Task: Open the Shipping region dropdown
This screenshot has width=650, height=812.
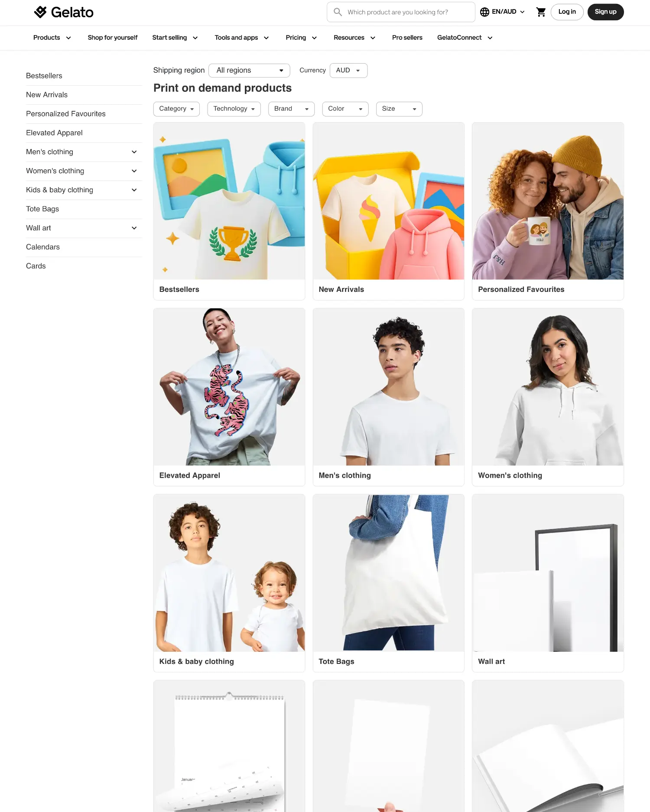Action: click(x=249, y=71)
